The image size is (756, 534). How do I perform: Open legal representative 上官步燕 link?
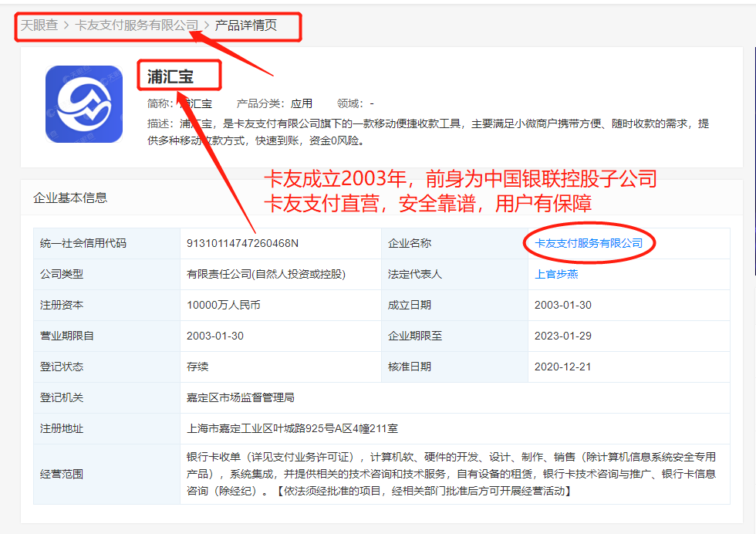coord(556,274)
